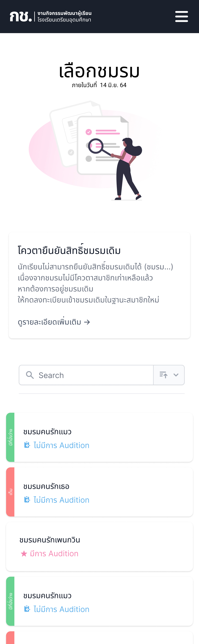199x644 pixels.
Task: Click the โควตายืนยันสิทธิ์ชมรมเดิม heading
Action: click(x=69, y=250)
